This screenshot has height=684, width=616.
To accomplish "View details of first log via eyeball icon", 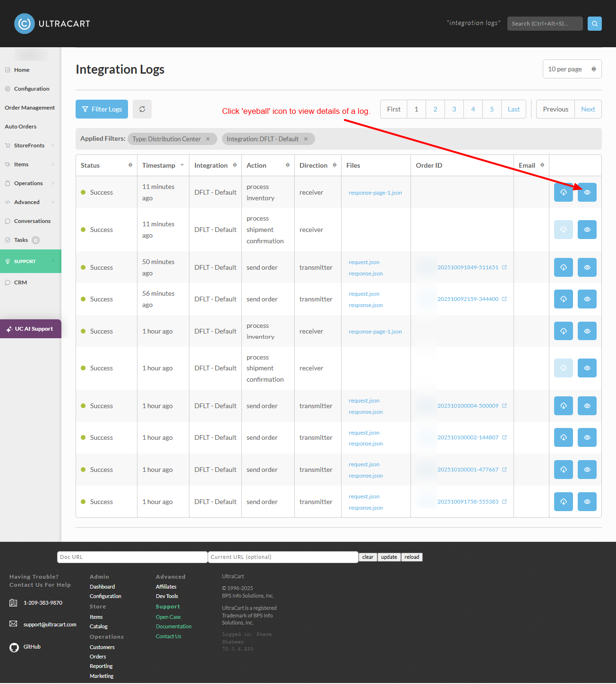I will tap(587, 192).
